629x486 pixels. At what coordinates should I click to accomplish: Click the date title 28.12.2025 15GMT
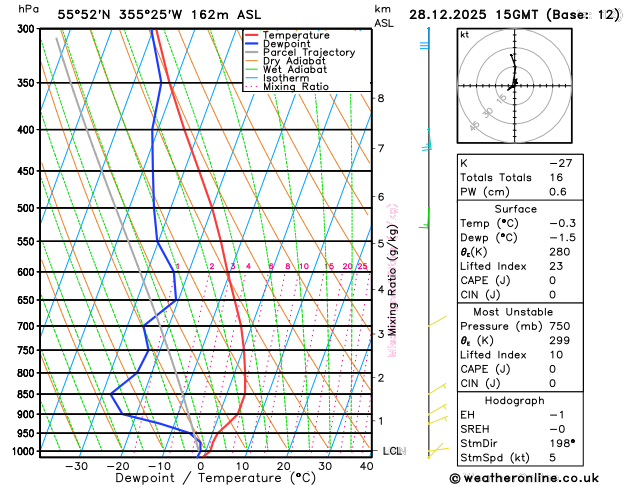click(473, 15)
